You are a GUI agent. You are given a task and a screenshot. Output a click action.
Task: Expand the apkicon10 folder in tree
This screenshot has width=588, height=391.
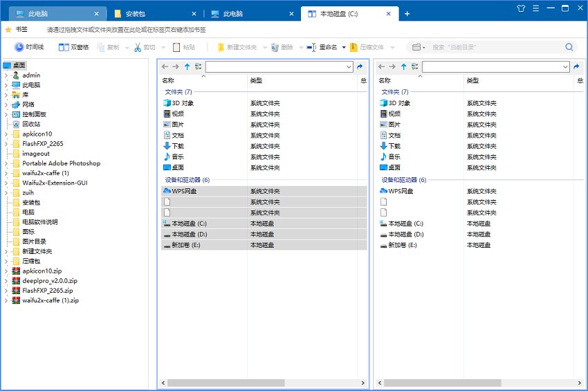[6, 134]
